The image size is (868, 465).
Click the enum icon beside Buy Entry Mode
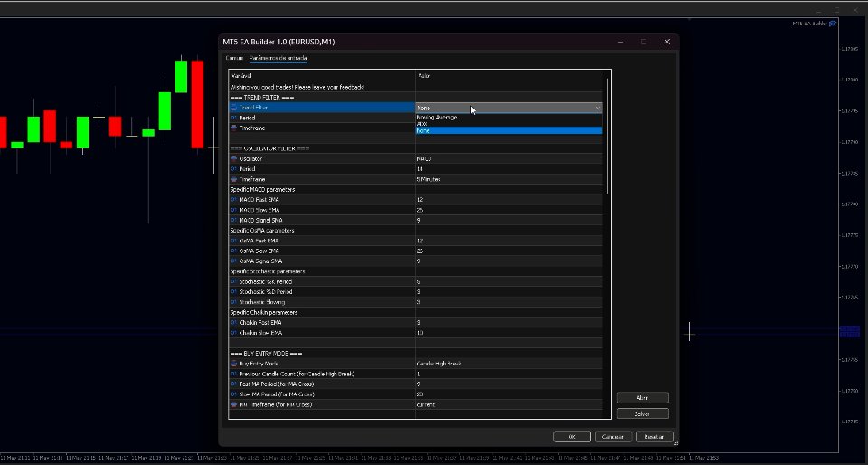[x=233, y=365]
